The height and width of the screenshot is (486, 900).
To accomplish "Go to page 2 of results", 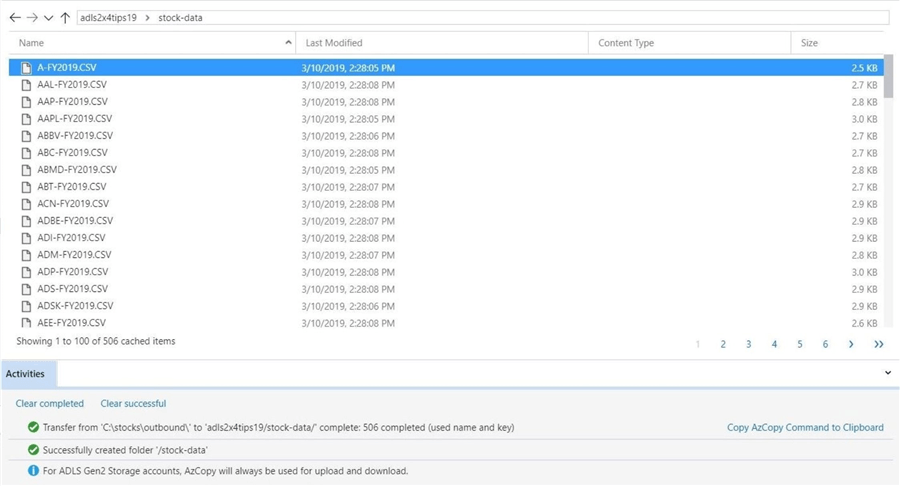I will click(723, 344).
